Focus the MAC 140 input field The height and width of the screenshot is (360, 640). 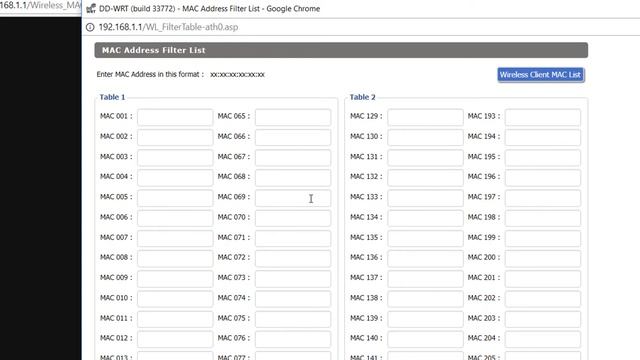click(x=425, y=339)
